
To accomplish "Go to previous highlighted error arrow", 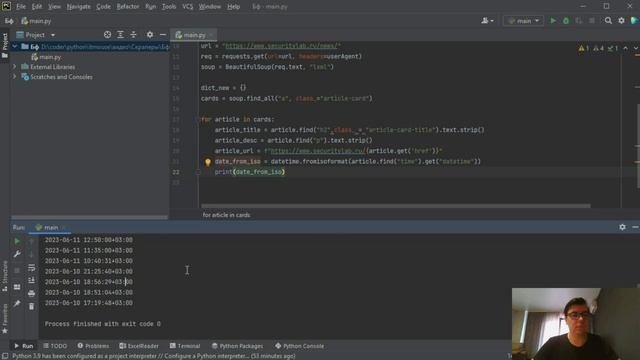I will tap(626, 48).
